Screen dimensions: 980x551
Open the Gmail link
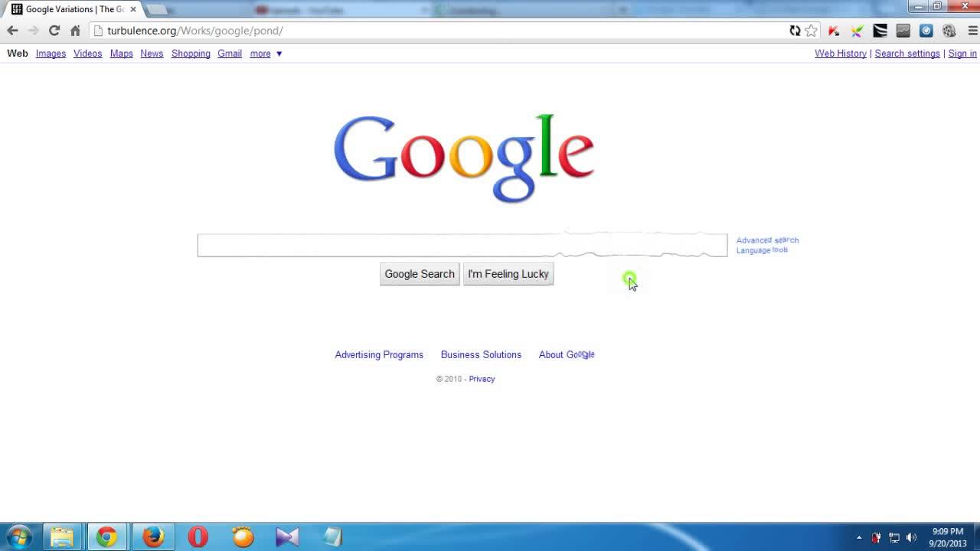pos(230,54)
